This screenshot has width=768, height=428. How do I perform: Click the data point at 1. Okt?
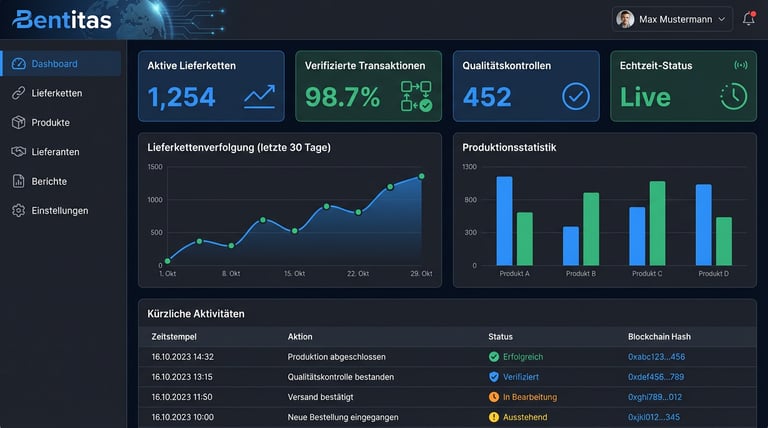pyautogui.click(x=168, y=261)
